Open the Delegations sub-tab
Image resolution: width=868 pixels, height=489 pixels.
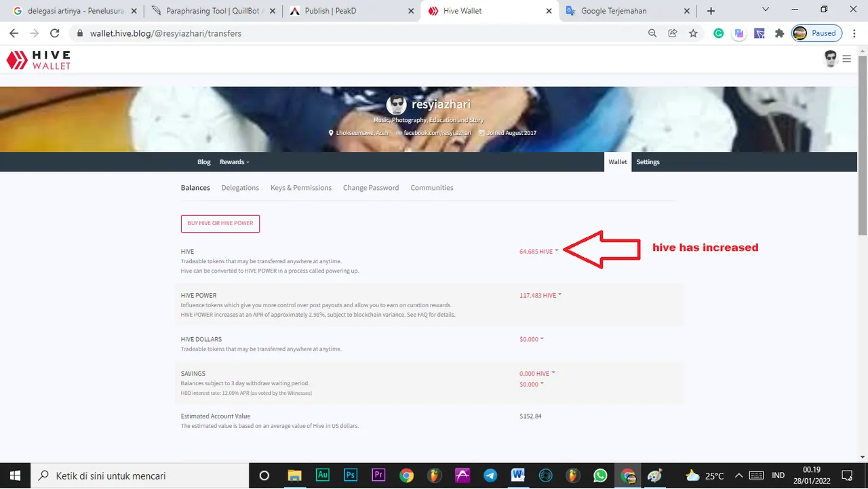coord(240,188)
